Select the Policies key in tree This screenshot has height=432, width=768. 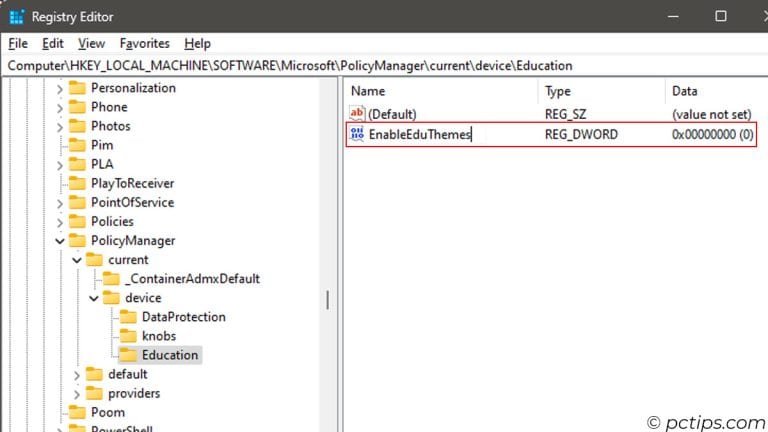tap(112, 221)
